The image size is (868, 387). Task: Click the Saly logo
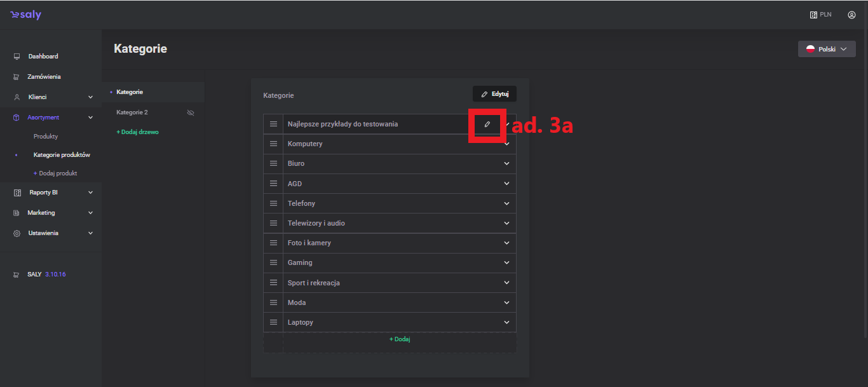coord(26,15)
